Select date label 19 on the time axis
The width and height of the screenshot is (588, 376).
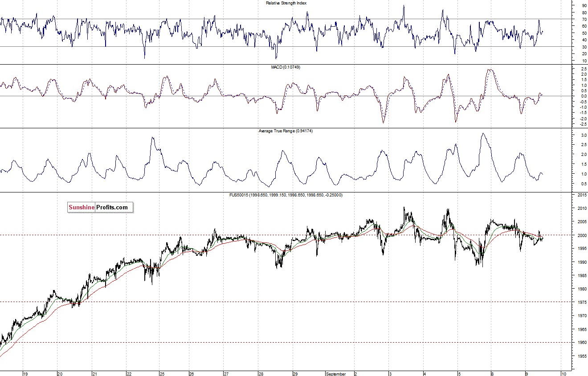point(26,374)
